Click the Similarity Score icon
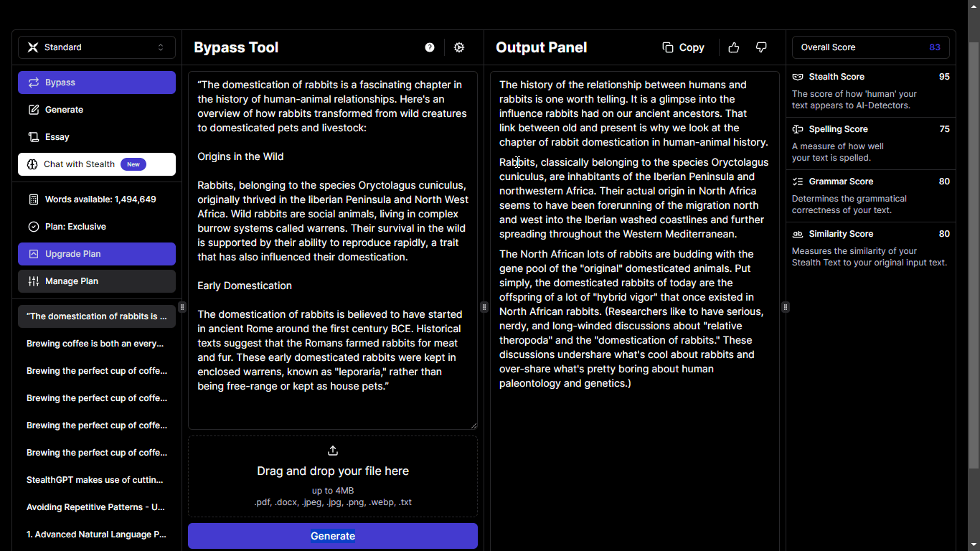Viewport: 980px width, 551px height. [798, 234]
